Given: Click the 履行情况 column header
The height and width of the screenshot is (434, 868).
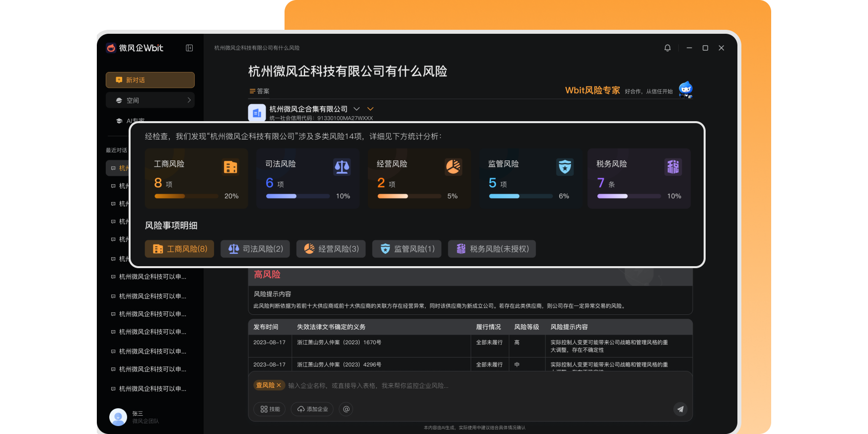Looking at the screenshot, I should [x=489, y=327].
